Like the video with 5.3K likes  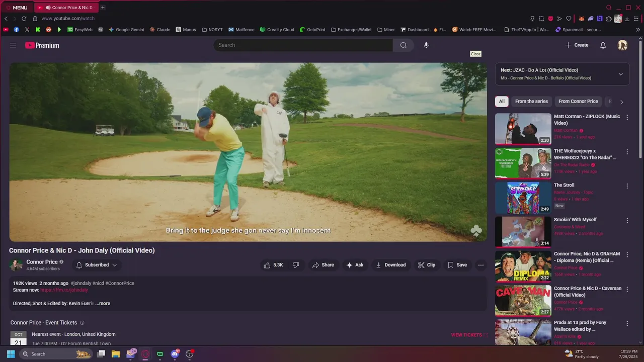[273, 265]
